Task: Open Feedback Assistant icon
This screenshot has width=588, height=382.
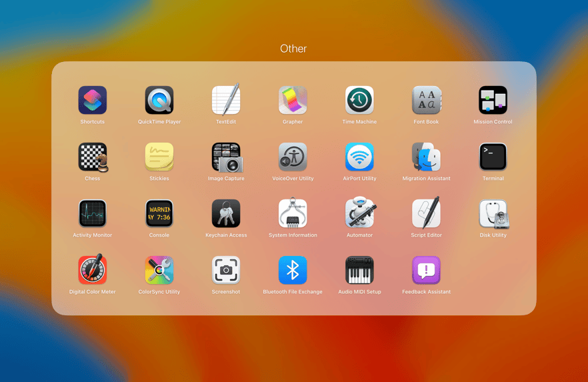Action: [426, 270]
